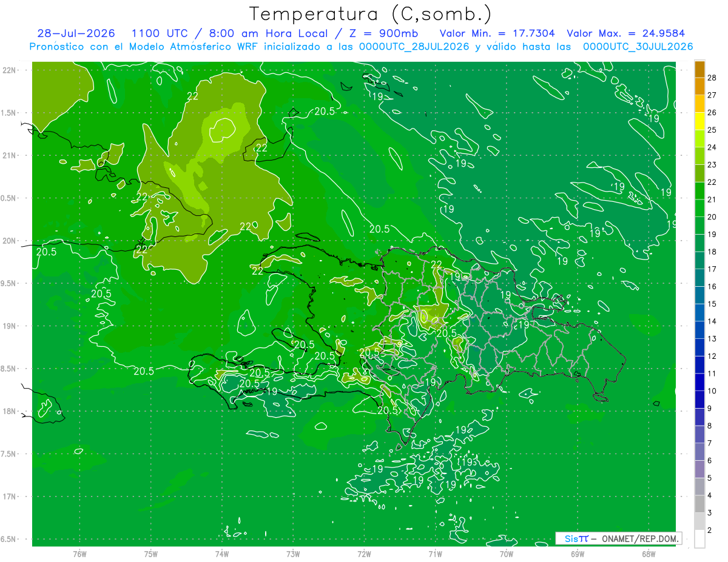Click the deep blue swatch between 10 and 11
The height and width of the screenshot is (562, 728).
point(699,383)
